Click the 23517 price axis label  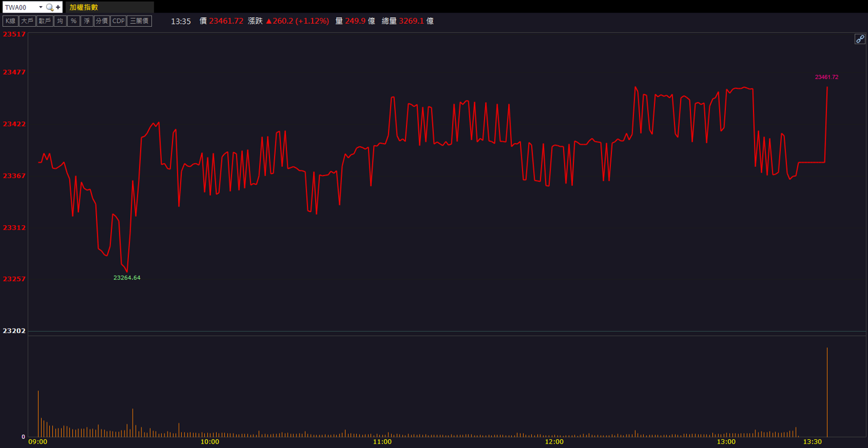click(14, 34)
